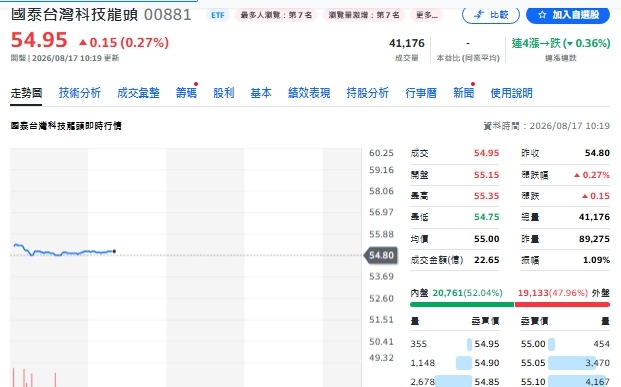This screenshot has height=387, width=621.
Task: Click the bid quantity 355
Action: point(419,344)
